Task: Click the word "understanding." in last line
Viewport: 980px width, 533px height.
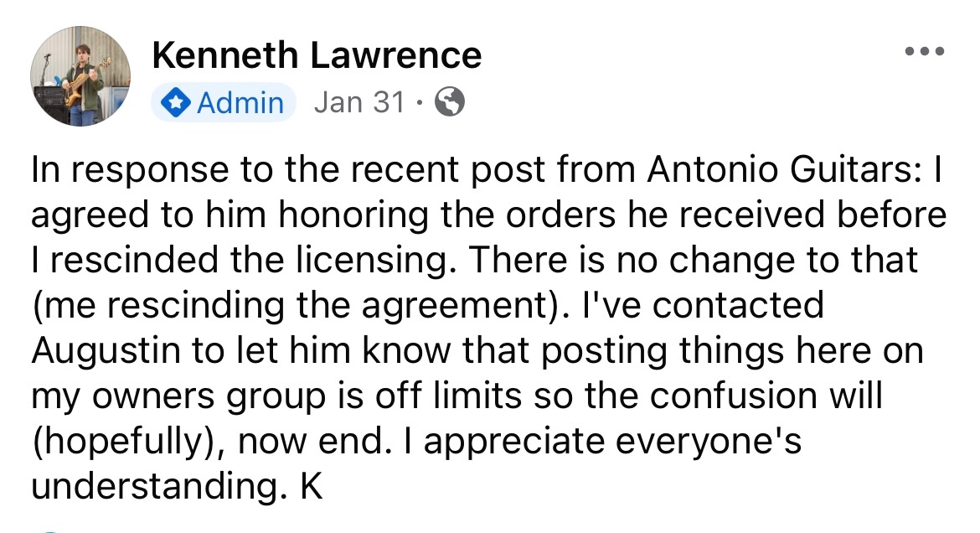Action: [x=154, y=485]
